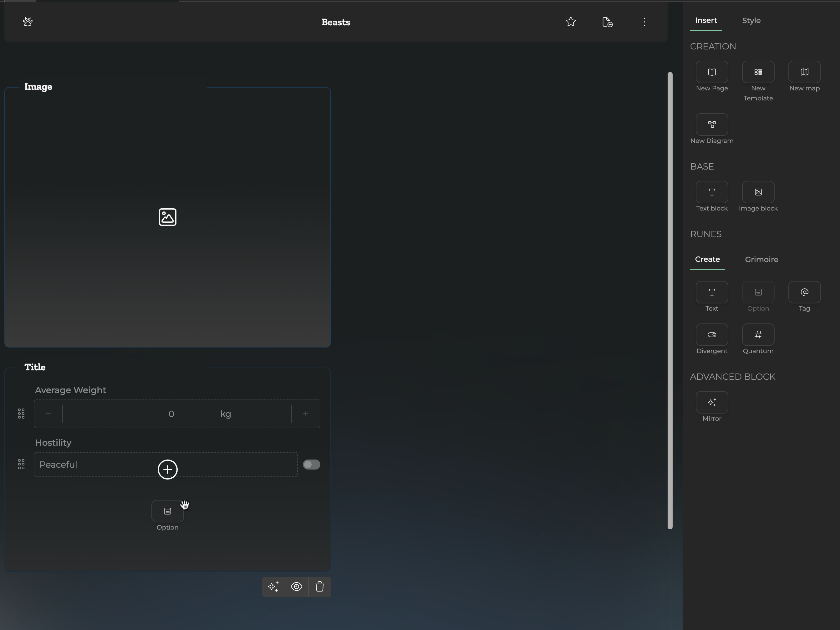Favorite the Beasts page with star icon
The image size is (840, 630).
pyautogui.click(x=570, y=22)
